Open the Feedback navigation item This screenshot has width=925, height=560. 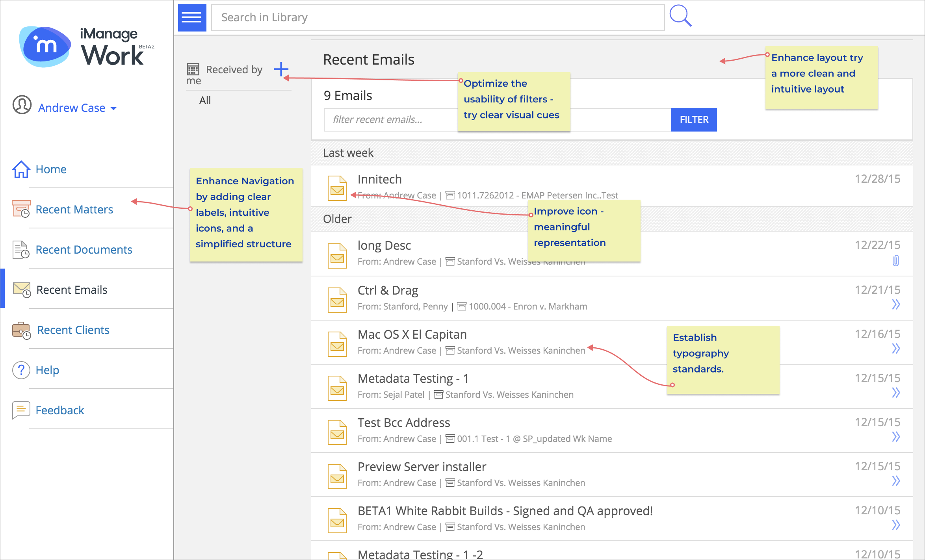coord(60,410)
